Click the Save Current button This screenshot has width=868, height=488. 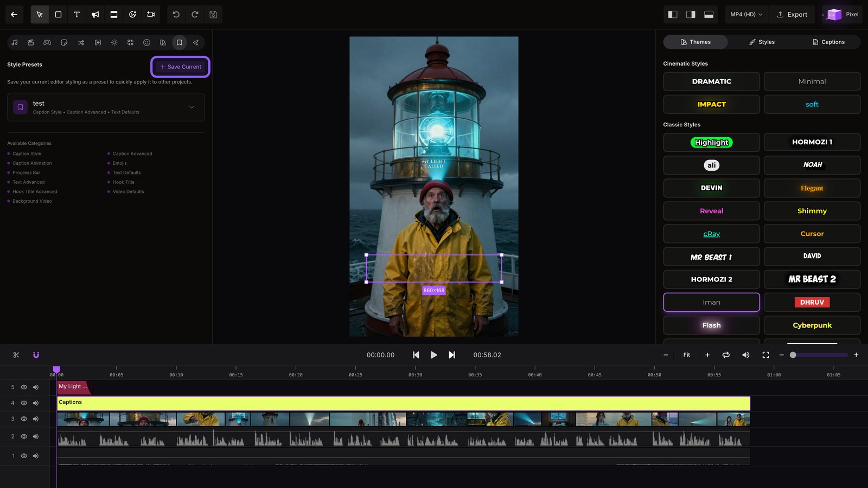(181, 67)
